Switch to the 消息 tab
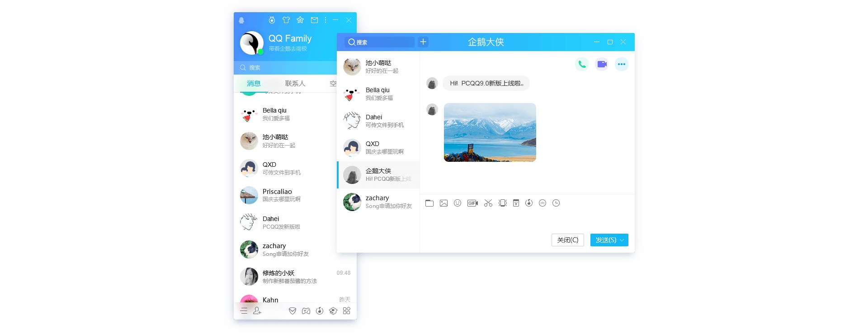 coord(254,84)
